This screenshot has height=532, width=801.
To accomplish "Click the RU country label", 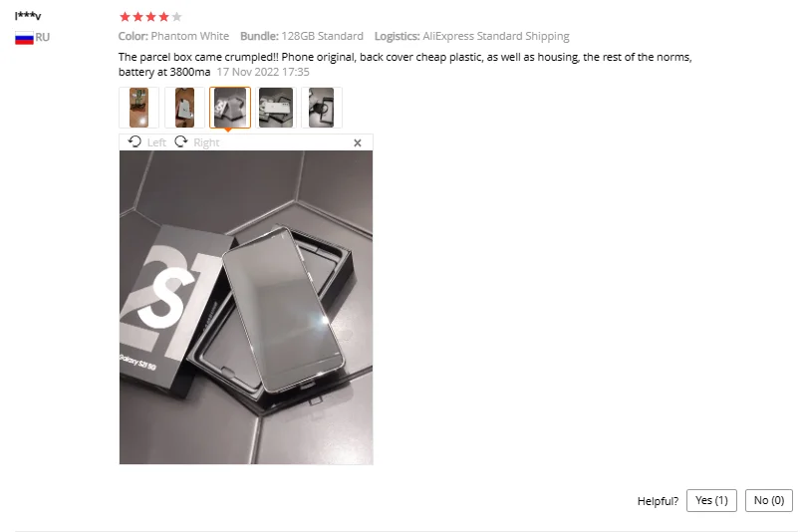I will [43, 37].
